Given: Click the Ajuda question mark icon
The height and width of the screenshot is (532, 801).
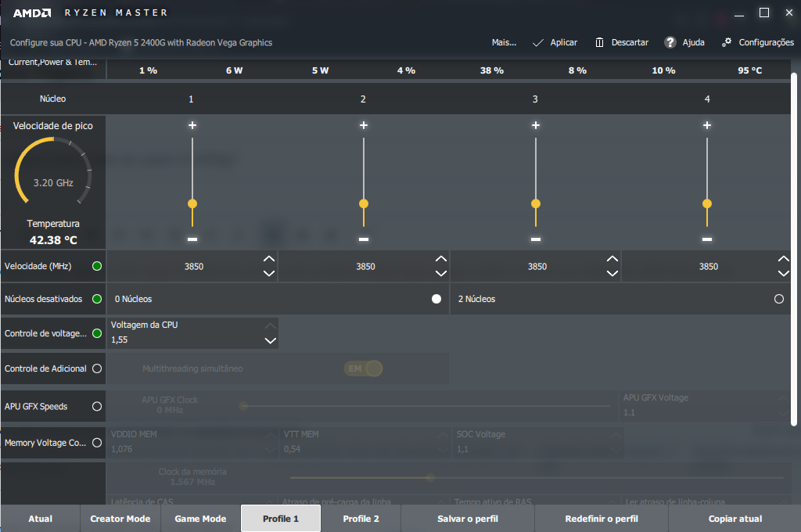Looking at the screenshot, I should pos(670,42).
